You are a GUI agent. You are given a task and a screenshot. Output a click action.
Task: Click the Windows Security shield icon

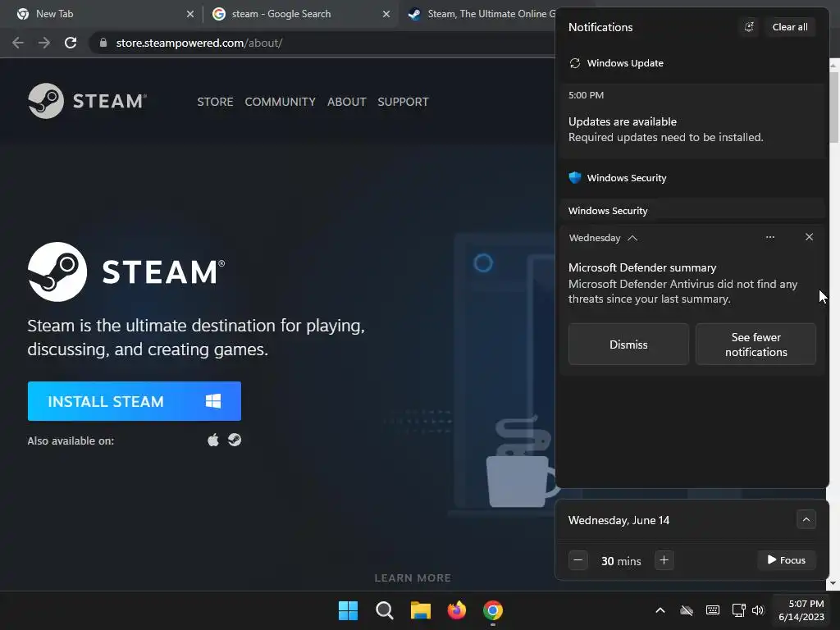(575, 178)
